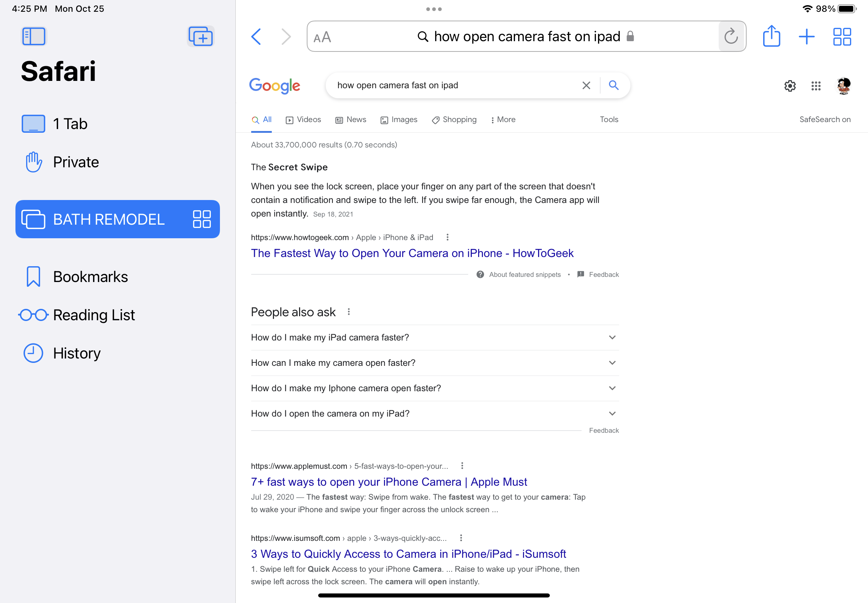The height and width of the screenshot is (603, 868).
Task: Open Google apps grid
Action: coord(816,86)
